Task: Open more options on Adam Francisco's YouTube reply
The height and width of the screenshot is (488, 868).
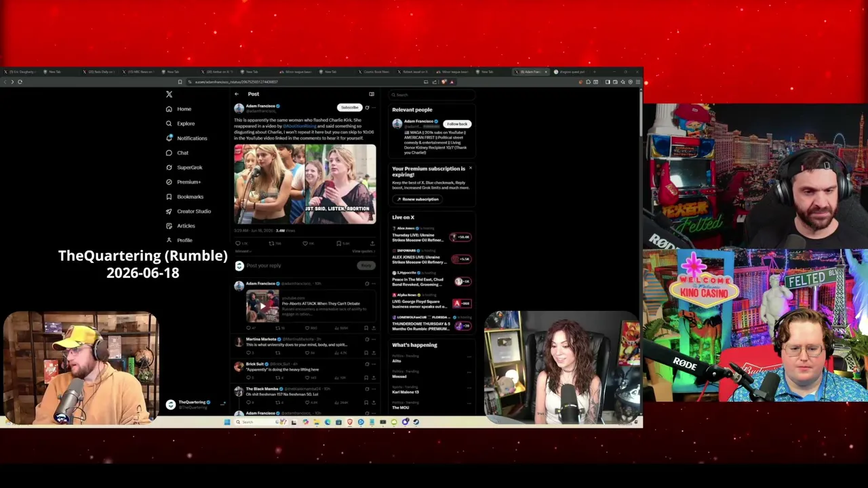Action: 374,284
